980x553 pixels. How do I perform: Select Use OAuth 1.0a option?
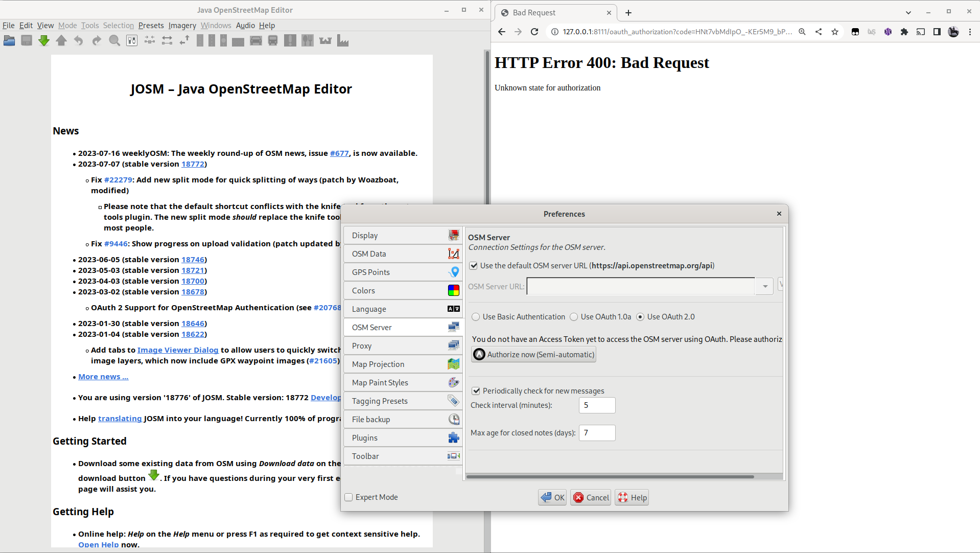pos(574,317)
